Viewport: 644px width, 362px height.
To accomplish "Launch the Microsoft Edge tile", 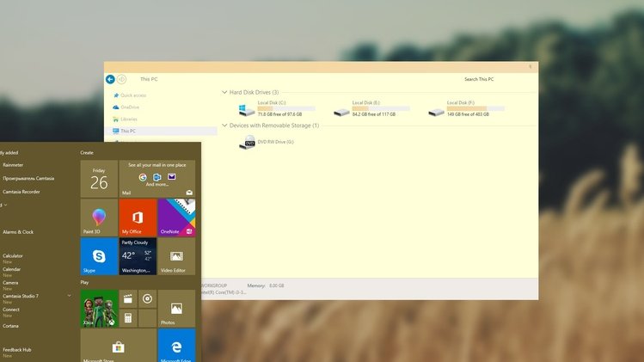I will [176, 346].
